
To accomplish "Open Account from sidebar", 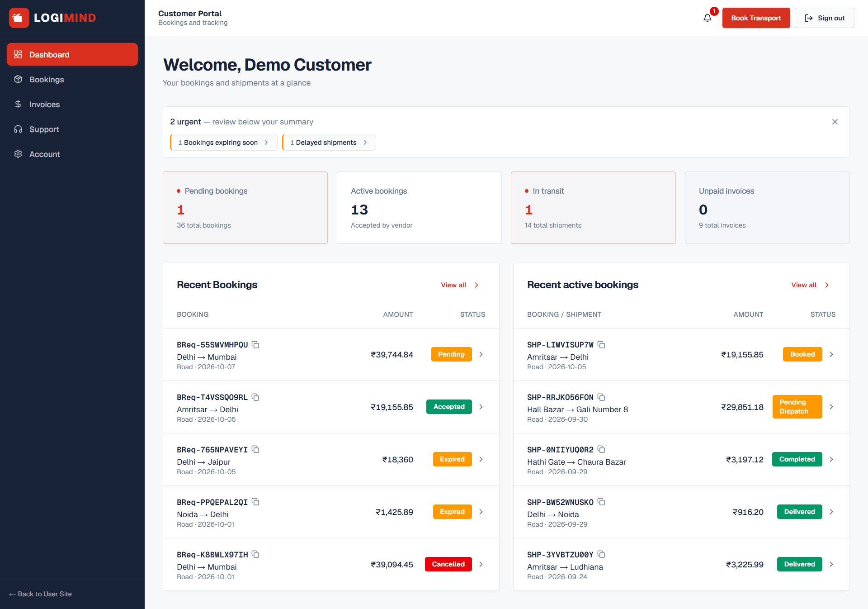I will [72, 154].
